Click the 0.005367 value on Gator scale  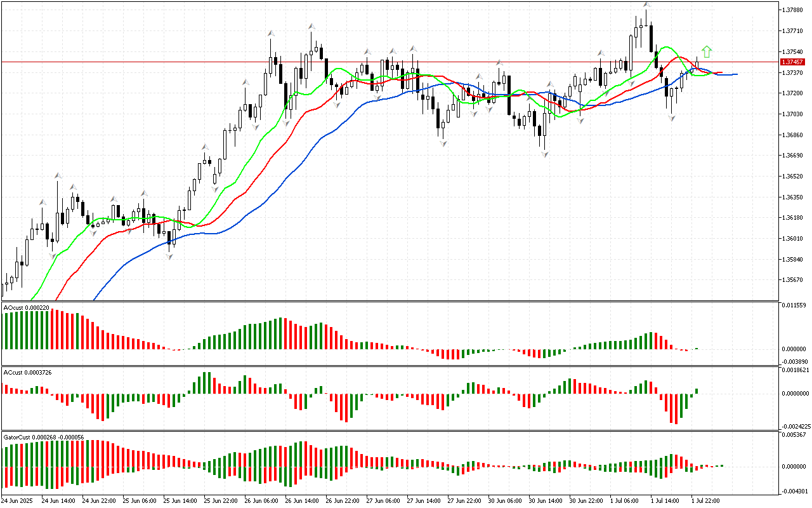[x=796, y=435]
